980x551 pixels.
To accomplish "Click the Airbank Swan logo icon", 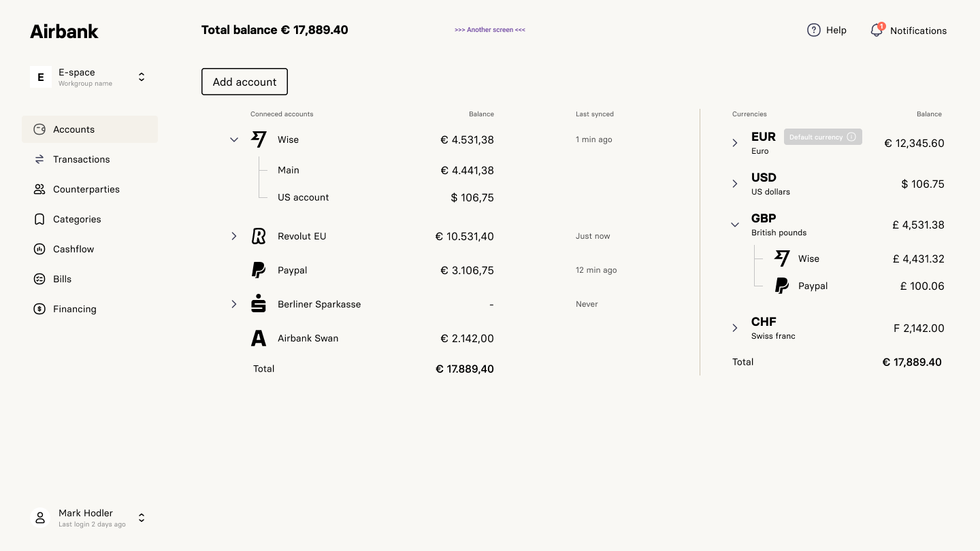I will 259,338.
